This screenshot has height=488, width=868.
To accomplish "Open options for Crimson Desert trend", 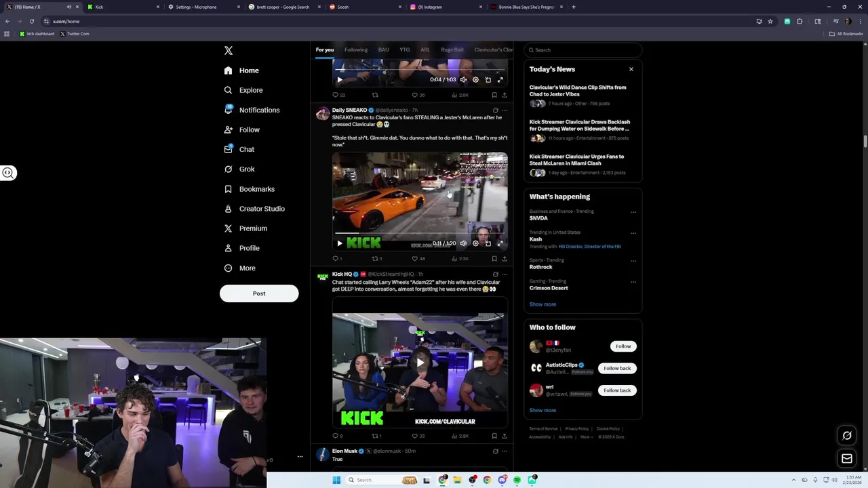I will 633,282.
